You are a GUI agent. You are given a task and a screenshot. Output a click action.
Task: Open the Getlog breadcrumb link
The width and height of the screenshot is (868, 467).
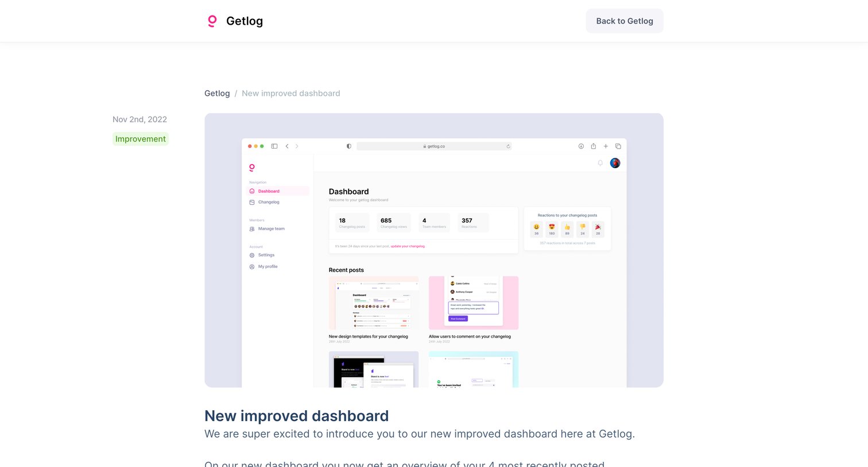[217, 94]
